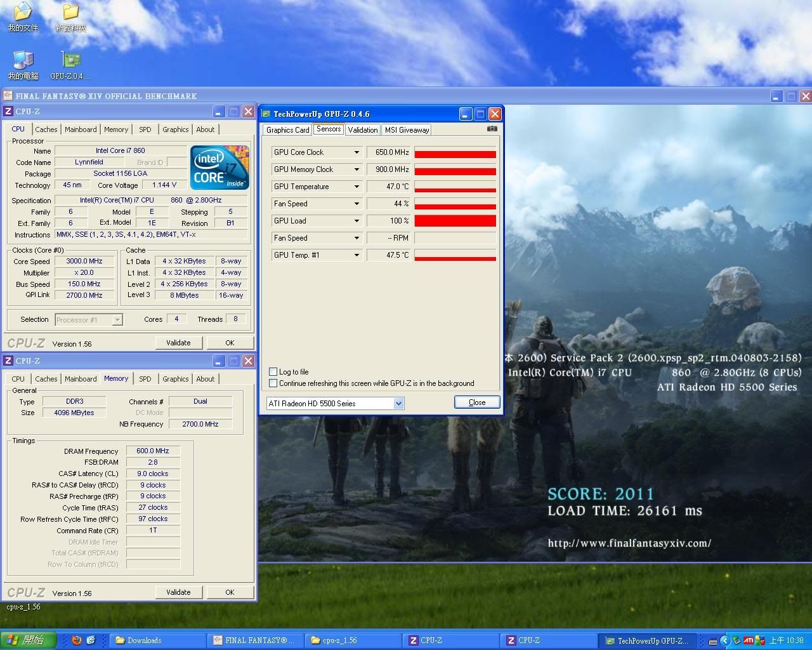This screenshot has height=650, width=812.
Task: Open Mainboard tab in the top CPU-Z window
Action: pyautogui.click(x=81, y=129)
